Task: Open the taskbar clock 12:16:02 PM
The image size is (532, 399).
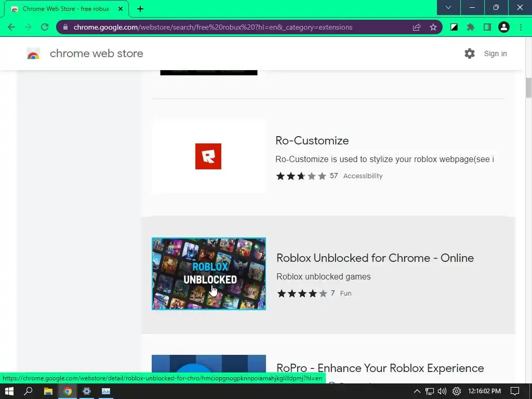Action: [x=484, y=391]
